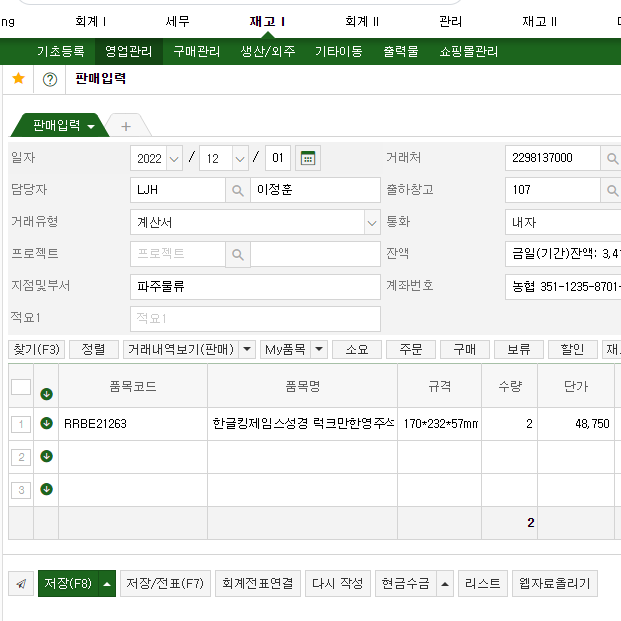Select the 기타이동 submenu
This screenshot has height=621, width=621.
[x=339, y=51]
